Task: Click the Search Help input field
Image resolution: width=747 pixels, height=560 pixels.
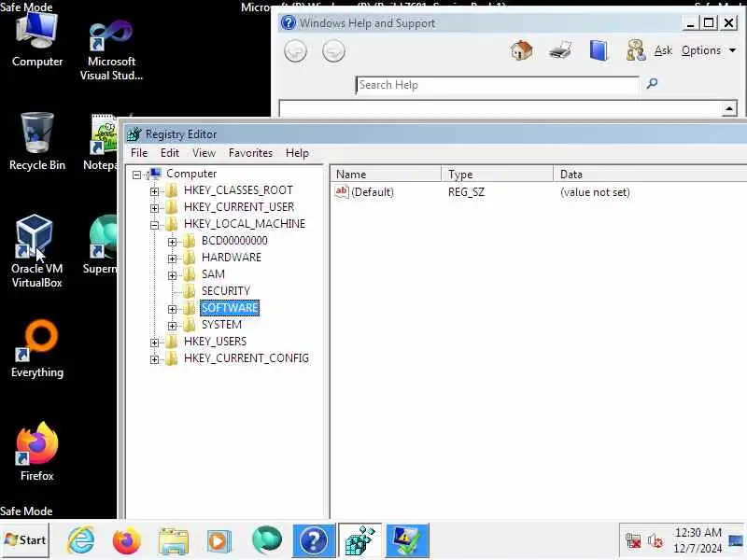Action: [x=498, y=85]
